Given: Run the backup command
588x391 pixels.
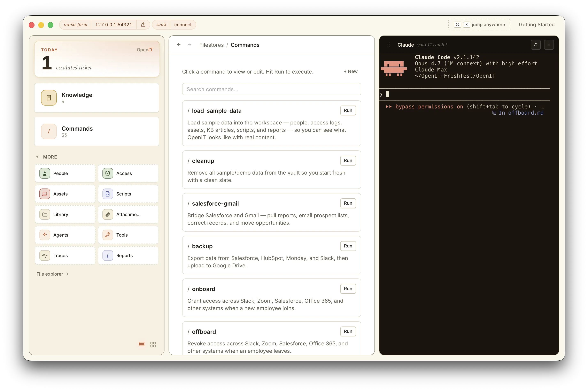Looking at the screenshot, I should click(348, 246).
